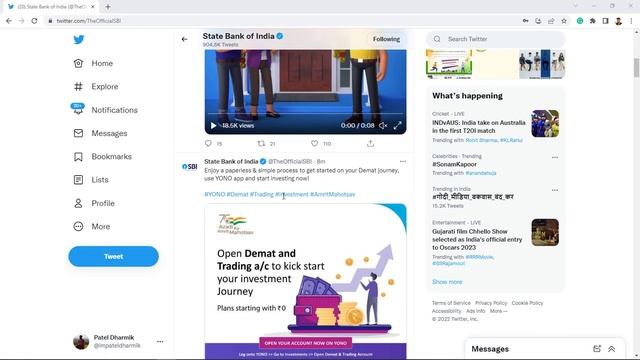Play the video in the tweet
Image resolution: width=640 pixels, height=360 pixels.
point(213,126)
